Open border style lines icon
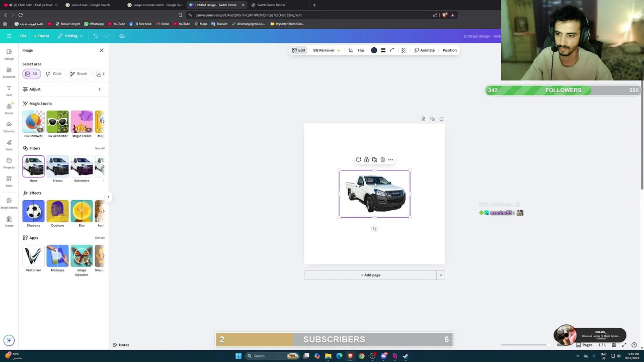This screenshot has width=644, height=362. coord(383,50)
